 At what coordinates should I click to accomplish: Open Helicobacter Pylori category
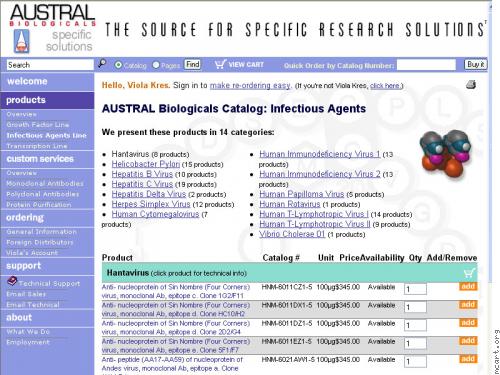[x=146, y=164]
